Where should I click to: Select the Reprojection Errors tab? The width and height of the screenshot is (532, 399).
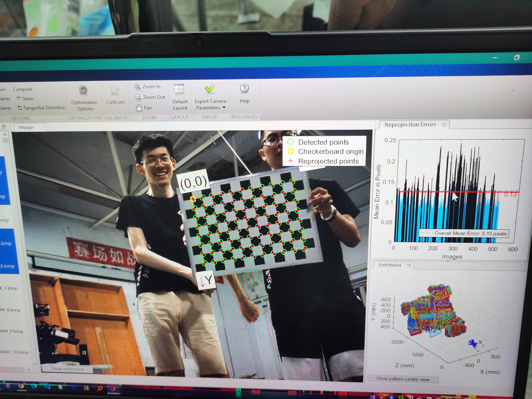410,125
